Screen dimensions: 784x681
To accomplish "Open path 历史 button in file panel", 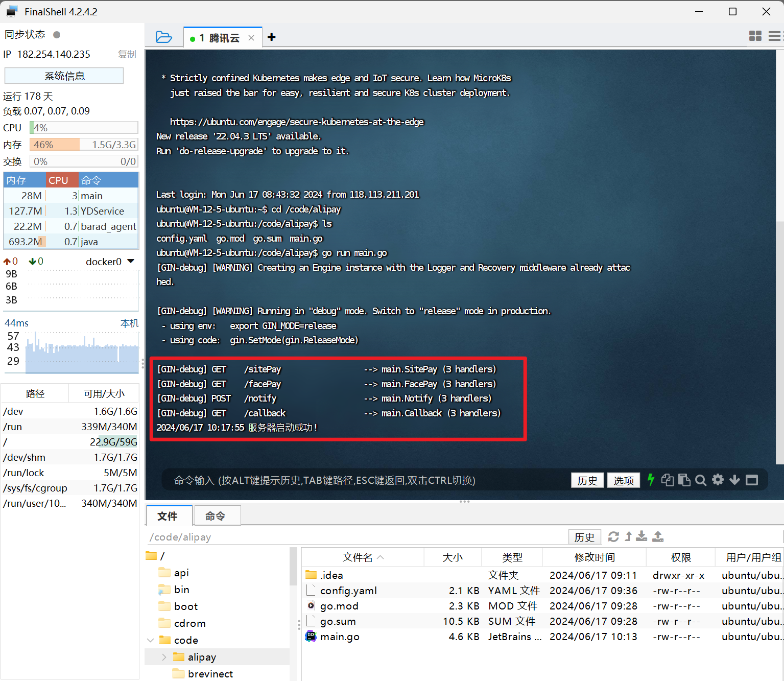I will point(584,537).
